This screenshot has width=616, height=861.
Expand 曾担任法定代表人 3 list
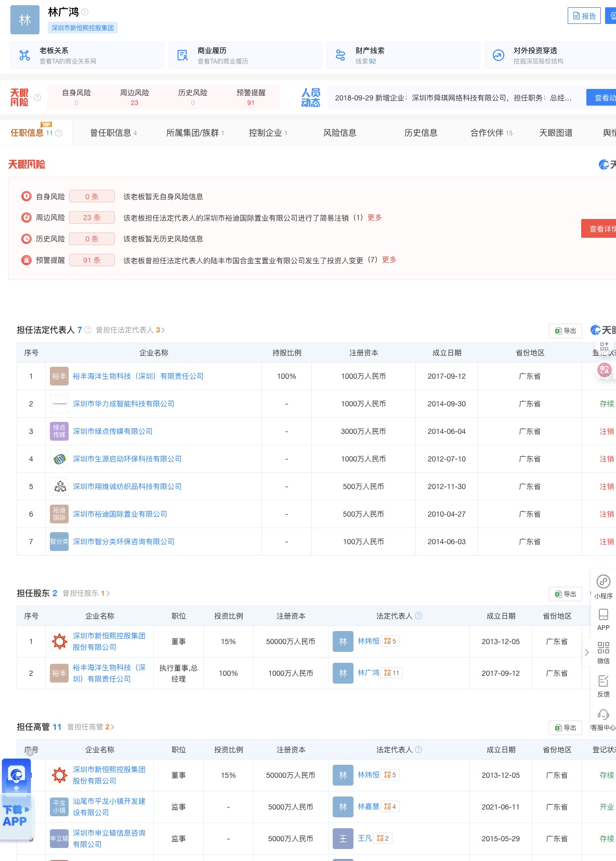tap(130, 330)
